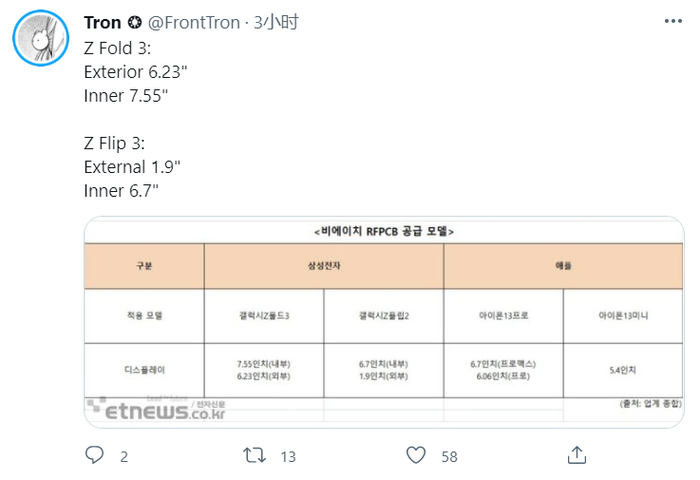
Task: Retweet this post using the retweet icon
Action: pyautogui.click(x=255, y=455)
